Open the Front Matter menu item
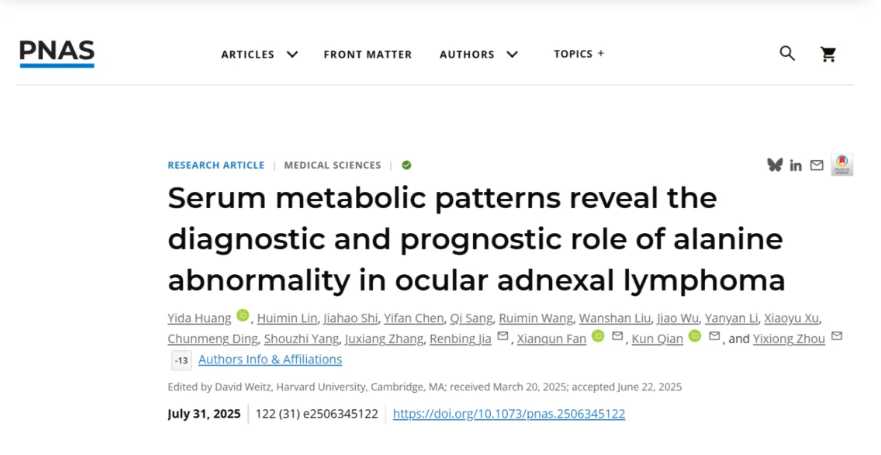The height and width of the screenshot is (455, 881). point(367,54)
